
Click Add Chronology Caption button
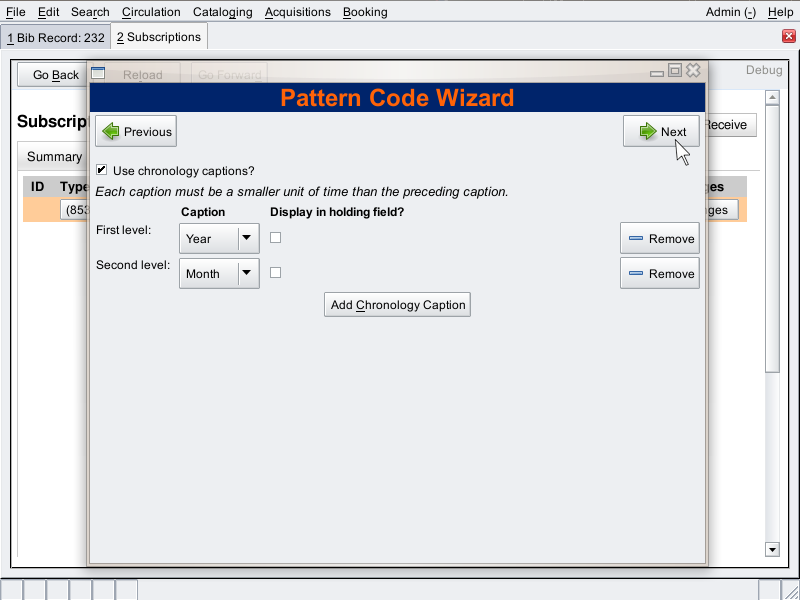pos(397,305)
